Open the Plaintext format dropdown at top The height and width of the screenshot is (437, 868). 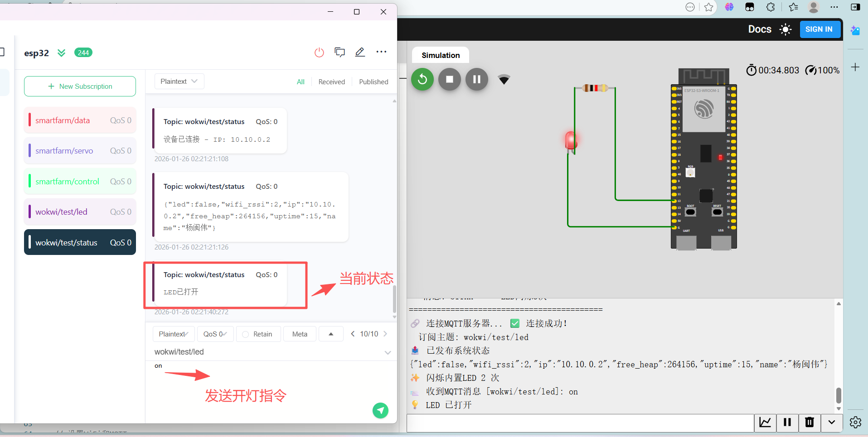tap(179, 82)
